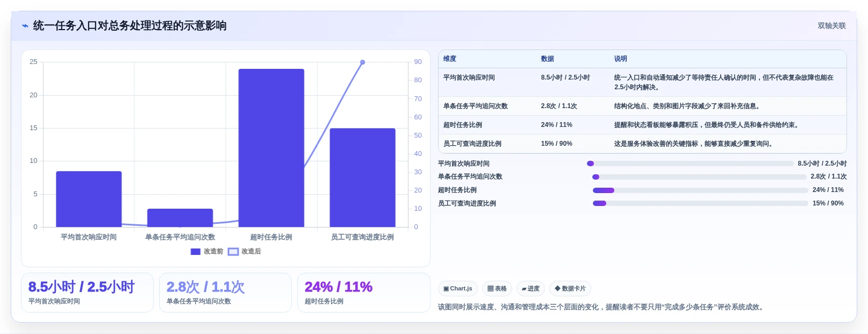Toggle the 改造前 legend item

(x=207, y=251)
